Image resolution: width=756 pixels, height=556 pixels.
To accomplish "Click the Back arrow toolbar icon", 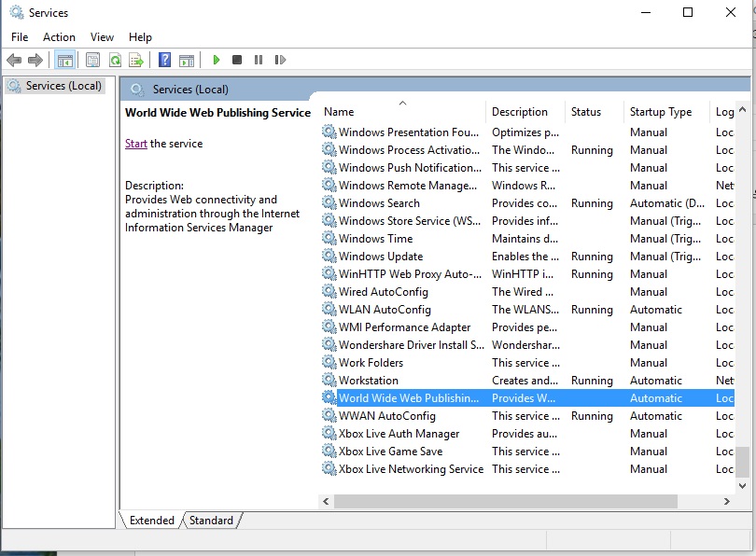I will tap(14, 61).
